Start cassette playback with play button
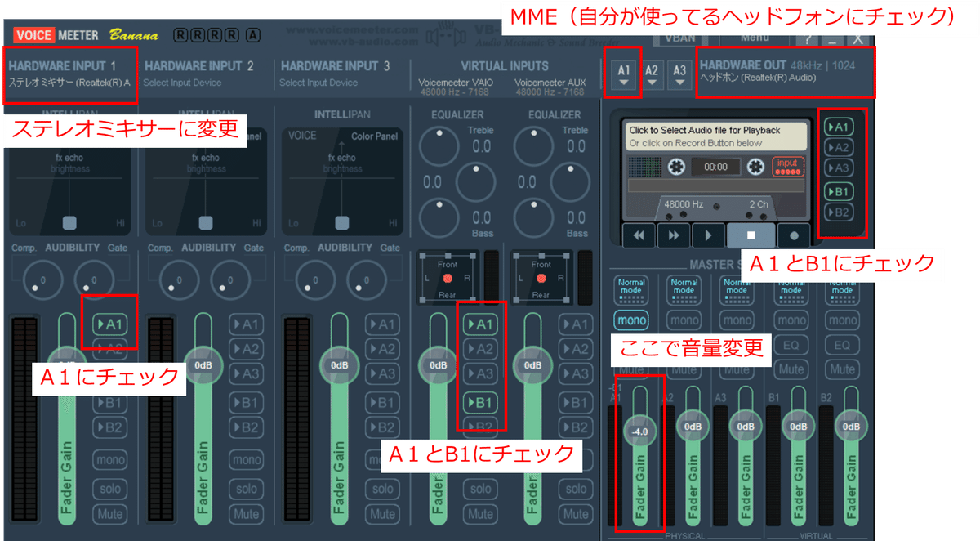 click(x=709, y=235)
